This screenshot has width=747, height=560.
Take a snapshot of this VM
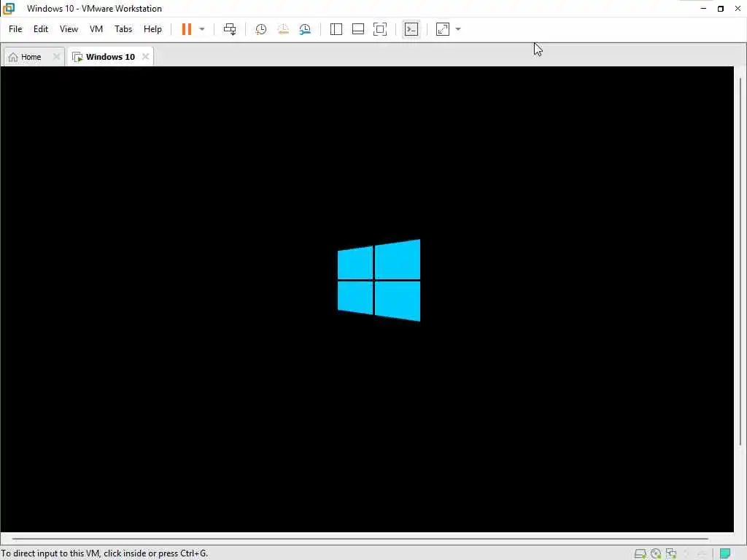coord(260,29)
